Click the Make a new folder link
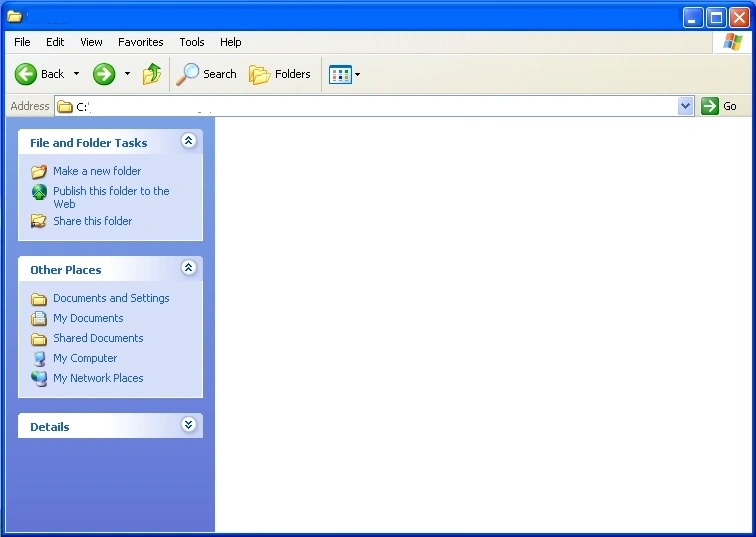This screenshot has width=756, height=537. (97, 171)
